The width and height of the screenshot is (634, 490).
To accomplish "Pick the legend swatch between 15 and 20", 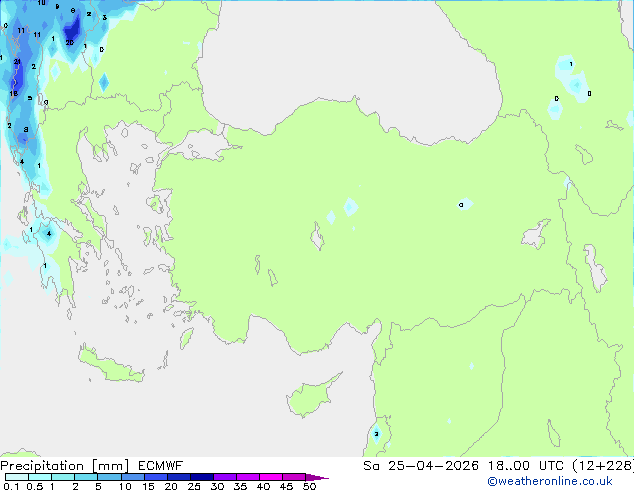I will pyautogui.click(x=155, y=477).
